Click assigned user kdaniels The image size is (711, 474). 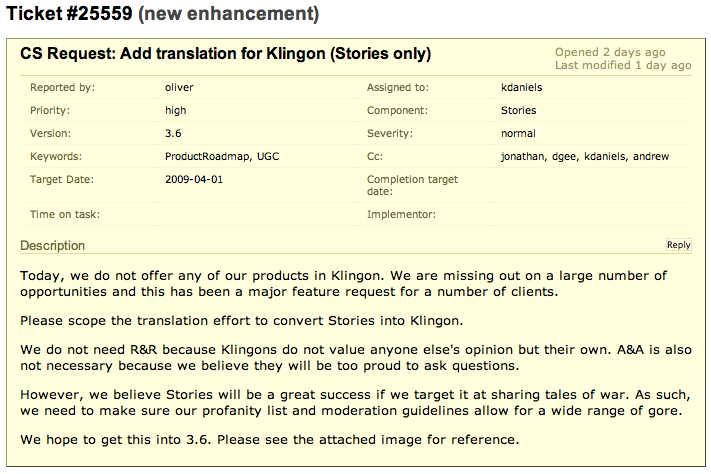pos(521,88)
